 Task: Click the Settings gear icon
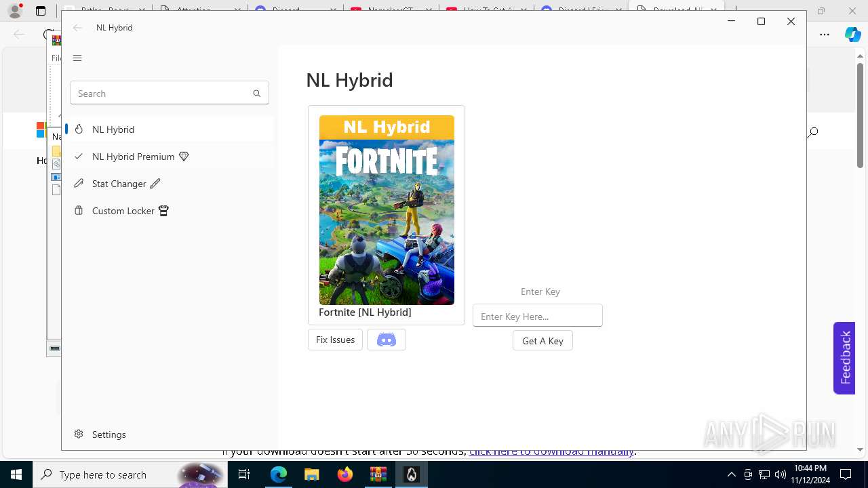click(79, 434)
